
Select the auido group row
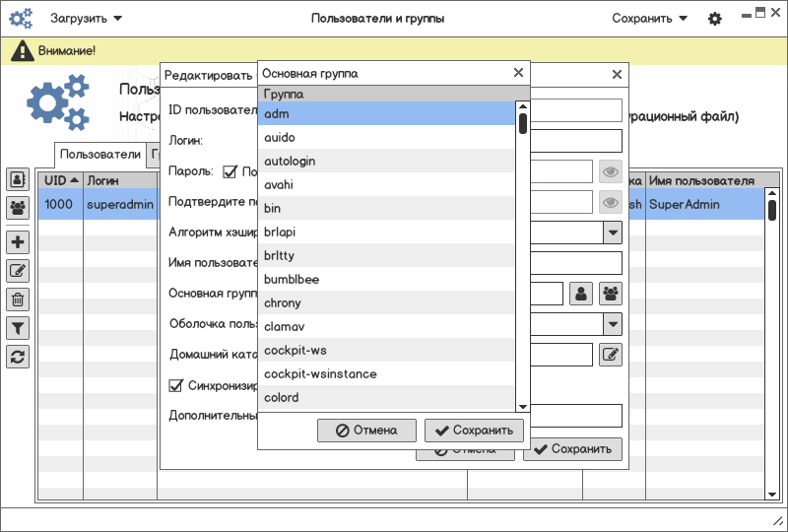click(x=386, y=137)
